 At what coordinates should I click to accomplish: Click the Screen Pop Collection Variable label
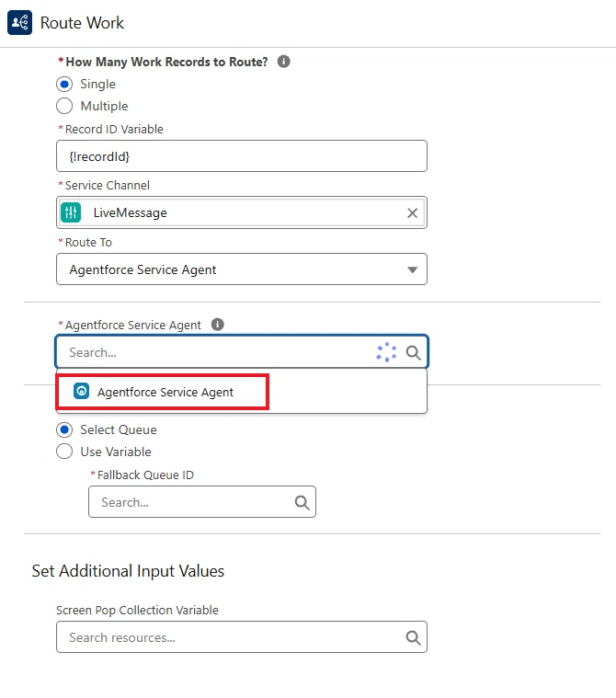tap(137, 611)
